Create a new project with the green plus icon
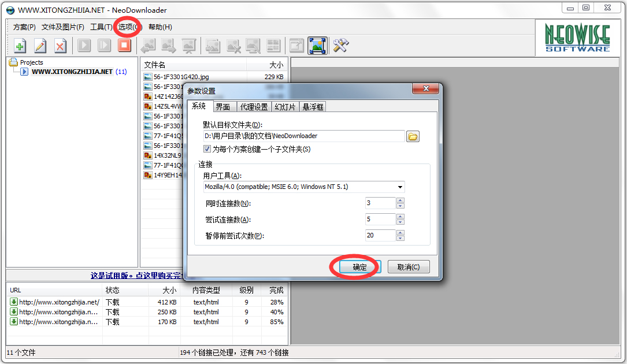The width and height of the screenshot is (627, 364). pyautogui.click(x=19, y=46)
